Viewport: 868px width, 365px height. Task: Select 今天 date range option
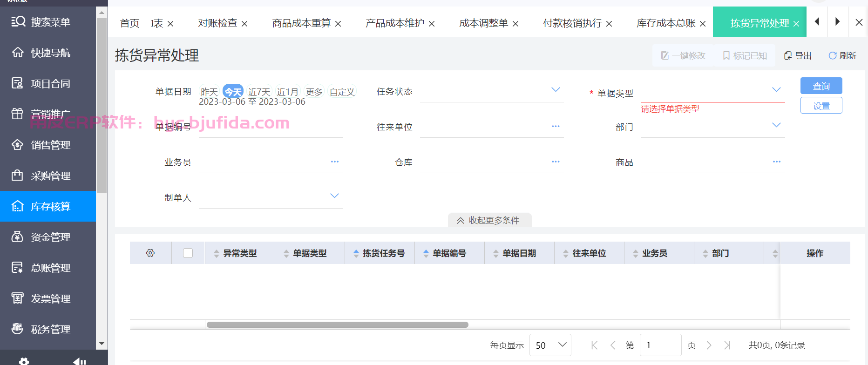point(233,92)
